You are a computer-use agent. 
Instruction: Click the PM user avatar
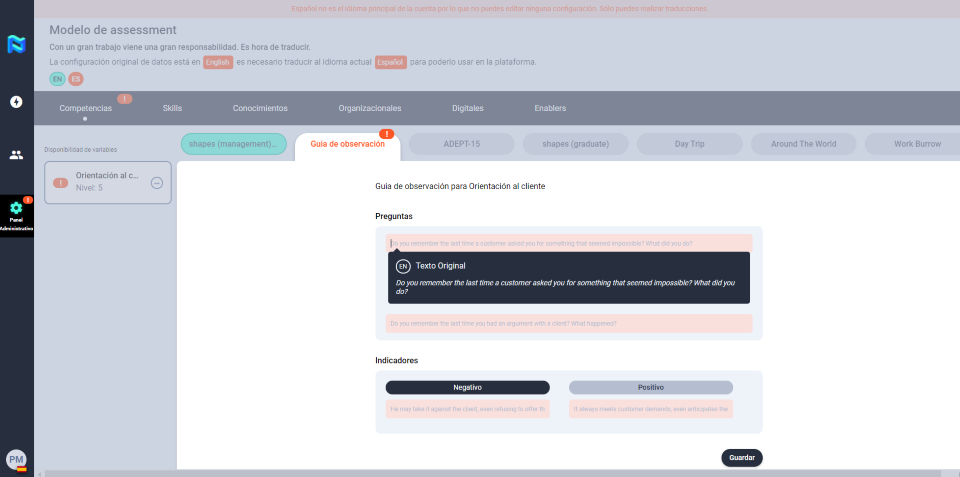(x=16, y=459)
